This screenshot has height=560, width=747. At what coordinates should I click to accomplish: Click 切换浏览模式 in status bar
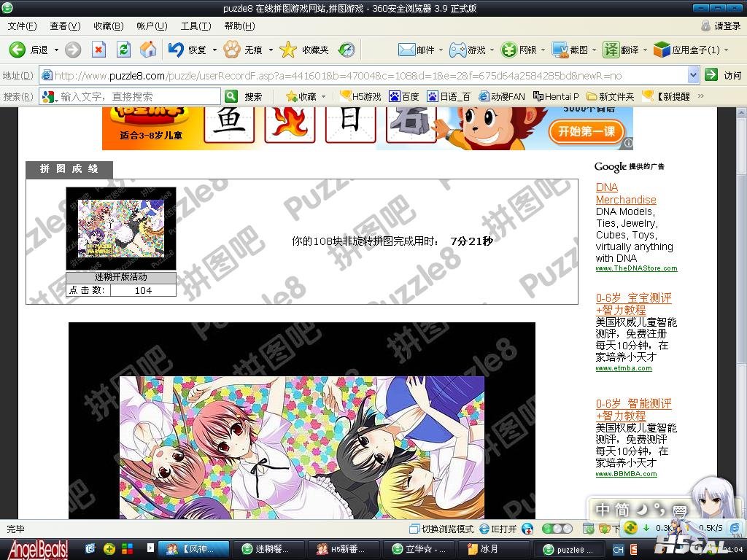tap(441, 529)
